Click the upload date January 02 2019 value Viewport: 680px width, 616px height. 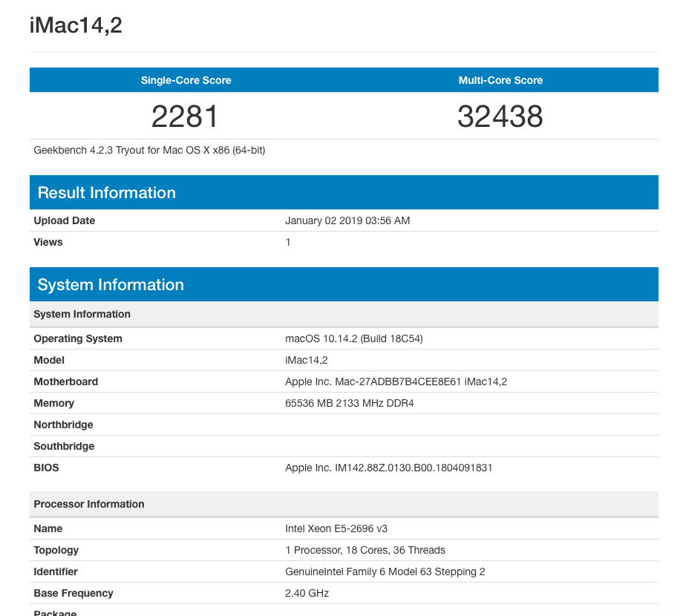tap(347, 220)
